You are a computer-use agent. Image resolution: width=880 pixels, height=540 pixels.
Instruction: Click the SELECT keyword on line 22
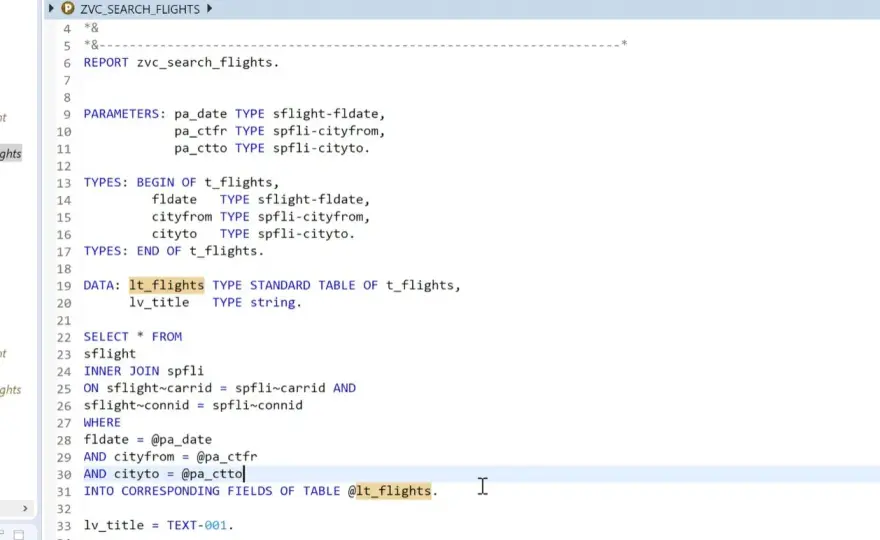pos(106,337)
